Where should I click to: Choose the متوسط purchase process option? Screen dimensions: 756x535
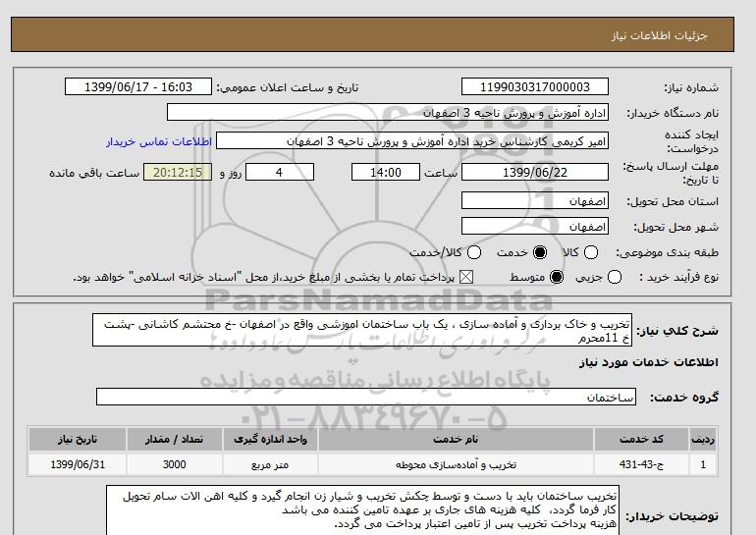pyautogui.click(x=557, y=277)
